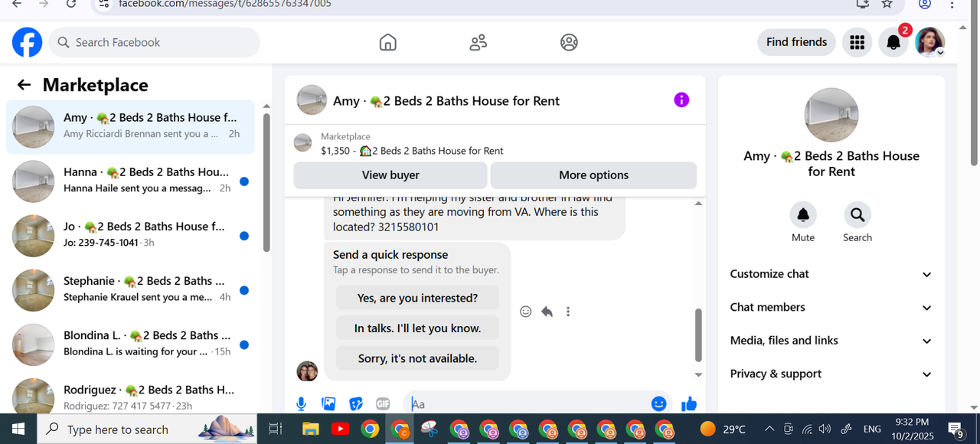Reply to the message with arrow icon
The image size is (980, 444).
(547, 312)
